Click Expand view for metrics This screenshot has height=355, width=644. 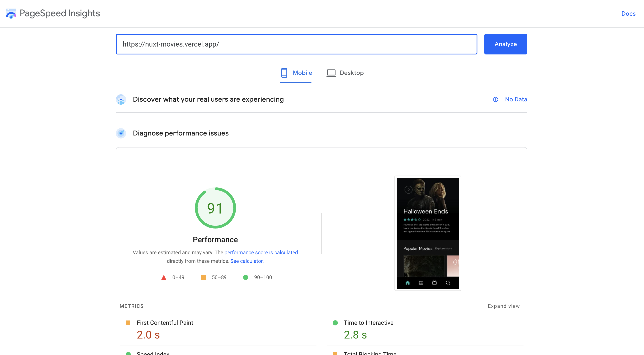[x=504, y=306]
